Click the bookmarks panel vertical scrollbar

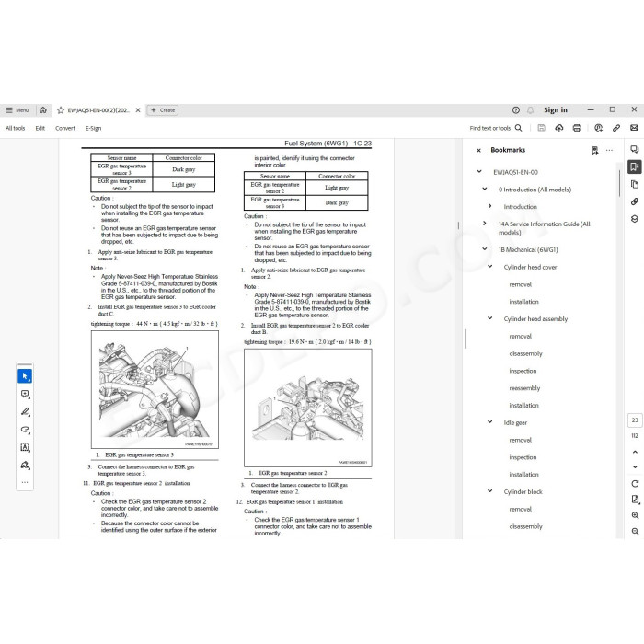(619, 183)
